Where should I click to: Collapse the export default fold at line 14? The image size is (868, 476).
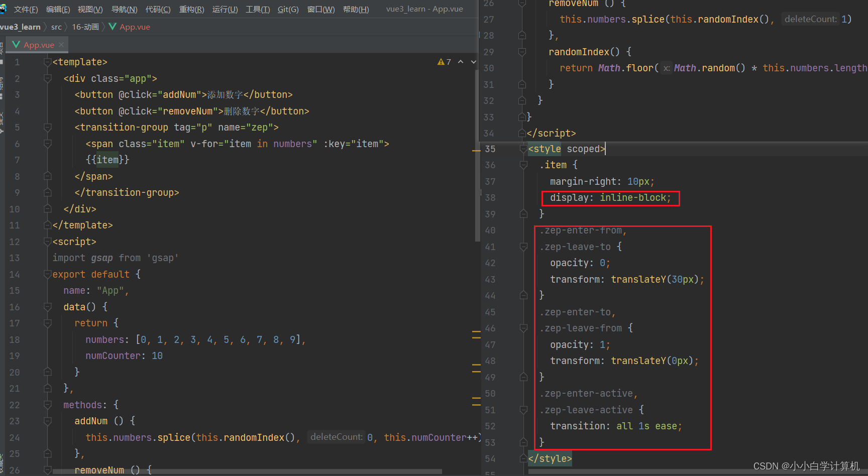(x=48, y=274)
